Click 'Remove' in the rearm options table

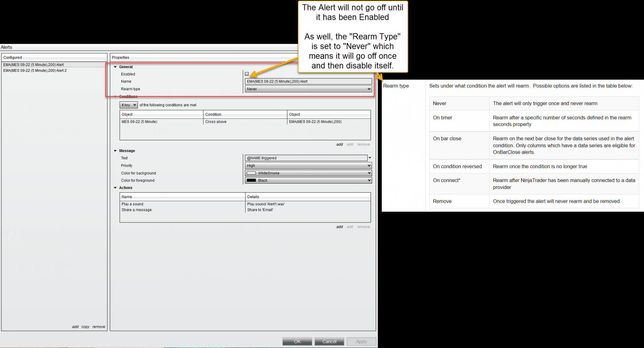(442, 201)
